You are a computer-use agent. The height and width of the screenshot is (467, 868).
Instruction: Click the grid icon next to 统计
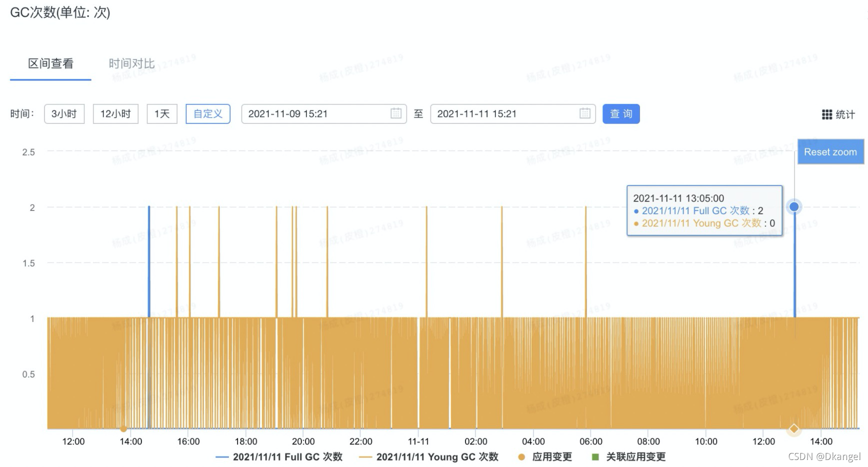point(827,114)
